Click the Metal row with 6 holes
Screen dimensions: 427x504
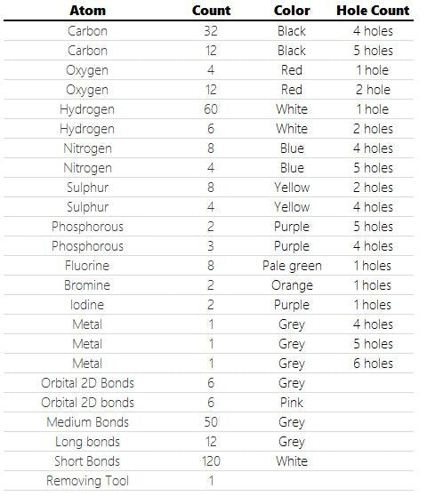coord(208,364)
